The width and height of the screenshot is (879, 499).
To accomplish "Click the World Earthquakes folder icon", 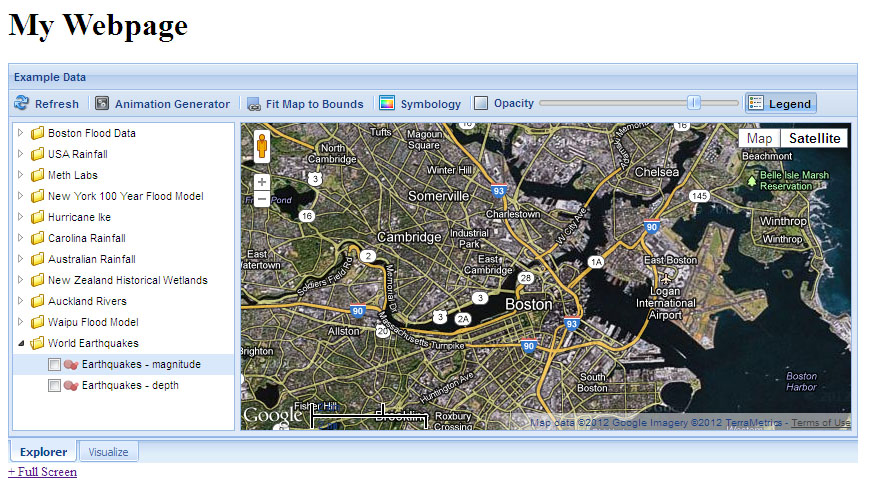I will [x=38, y=343].
